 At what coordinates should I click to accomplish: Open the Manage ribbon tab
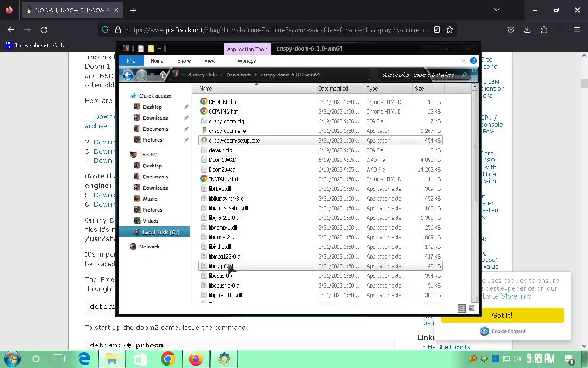[247, 61]
